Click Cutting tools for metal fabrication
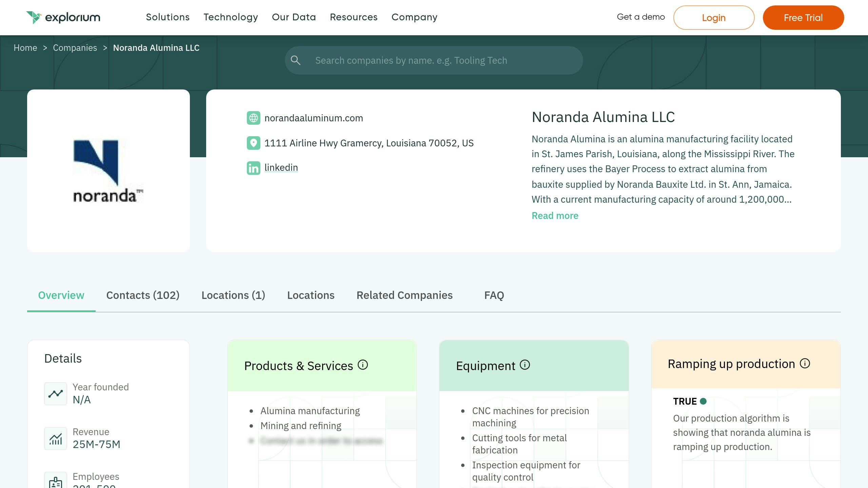This screenshot has width=868, height=488. pyautogui.click(x=519, y=444)
